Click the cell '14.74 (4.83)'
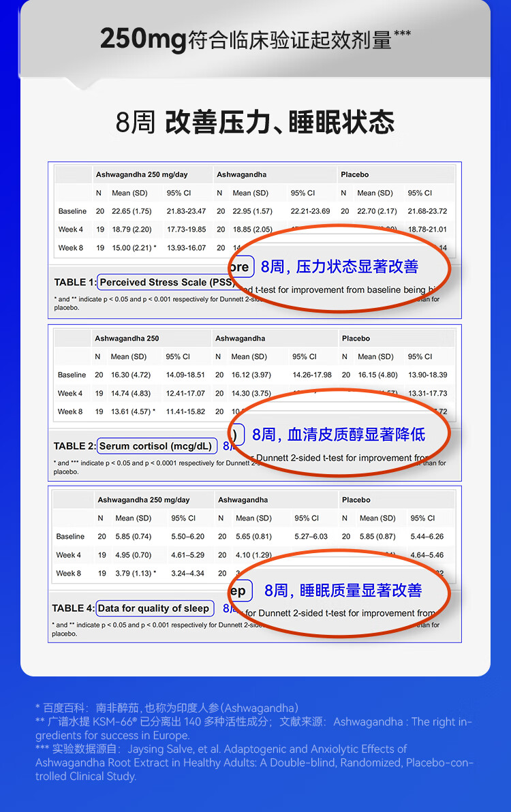This screenshot has width=511, height=812. click(131, 394)
